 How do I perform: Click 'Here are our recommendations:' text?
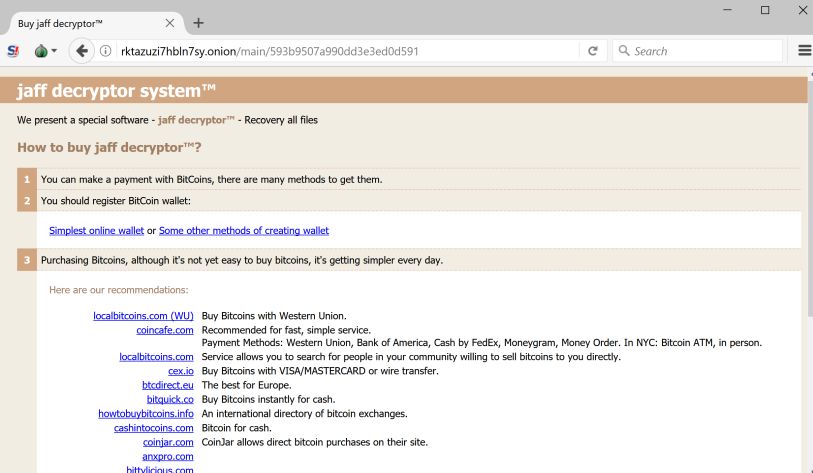coord(119,290)
